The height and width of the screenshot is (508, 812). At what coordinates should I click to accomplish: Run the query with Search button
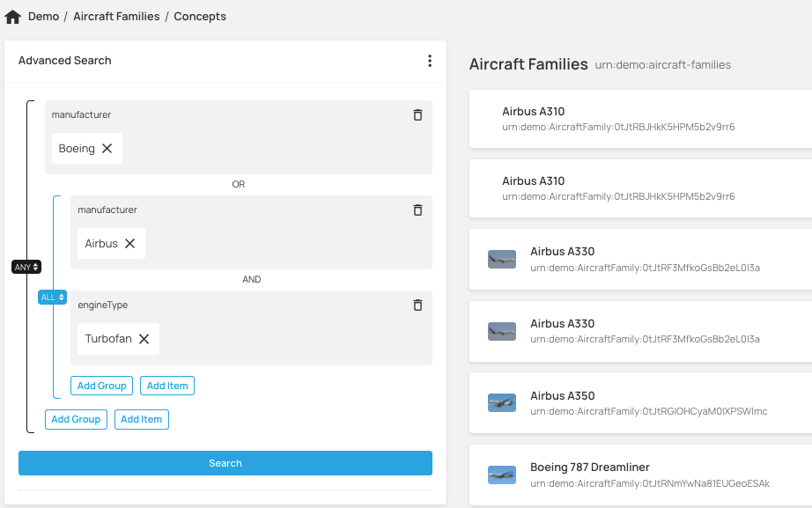tap(225, 463)
